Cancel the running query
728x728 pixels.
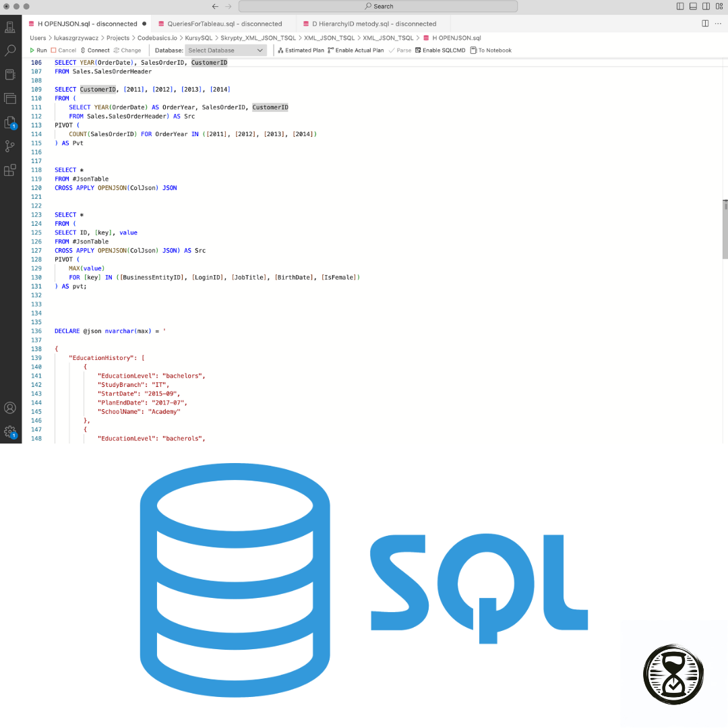(63, 50)
